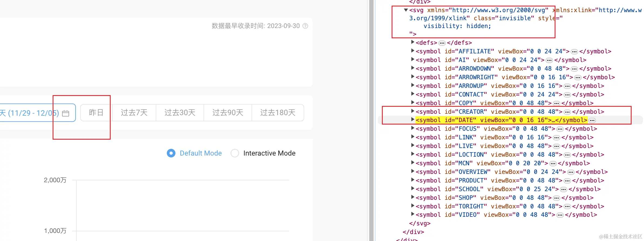
Task: Expand the LINK symbol node
Action: pos(412,137)
